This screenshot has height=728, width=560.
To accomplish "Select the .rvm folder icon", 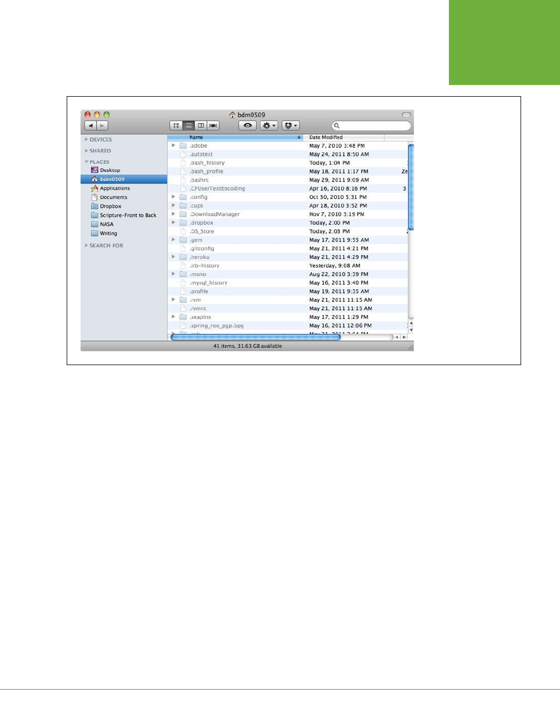I will pyautogui.click(x=183, y=300).
